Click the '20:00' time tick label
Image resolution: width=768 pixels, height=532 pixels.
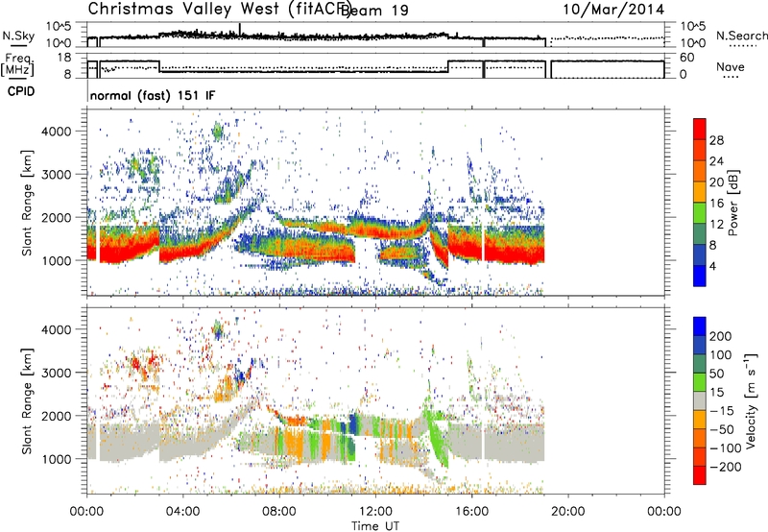(567, 512)
